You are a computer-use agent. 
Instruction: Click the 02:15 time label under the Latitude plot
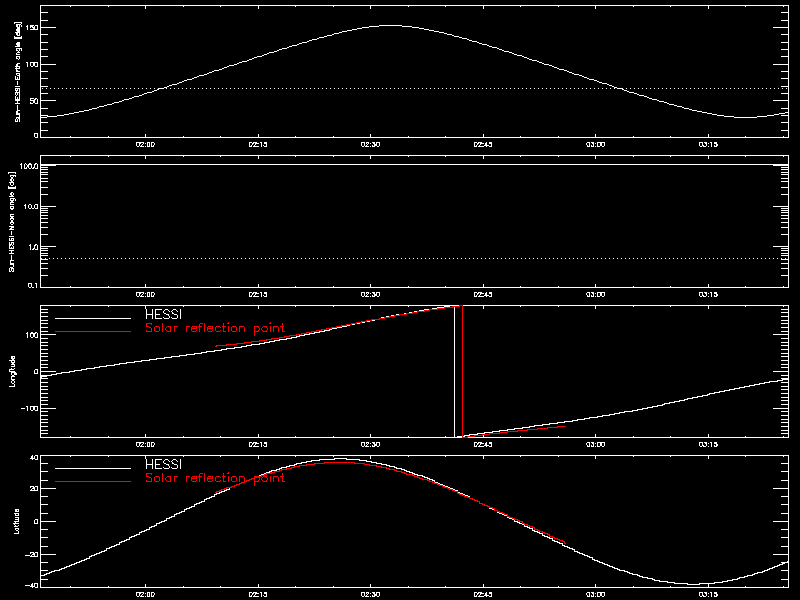[x=258, y=594]
